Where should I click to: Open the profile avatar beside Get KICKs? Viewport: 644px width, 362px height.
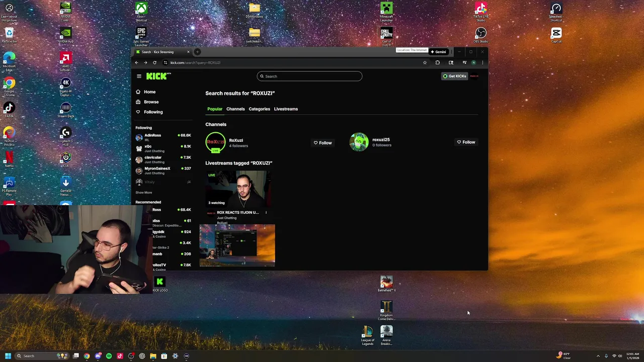point(474,76)
